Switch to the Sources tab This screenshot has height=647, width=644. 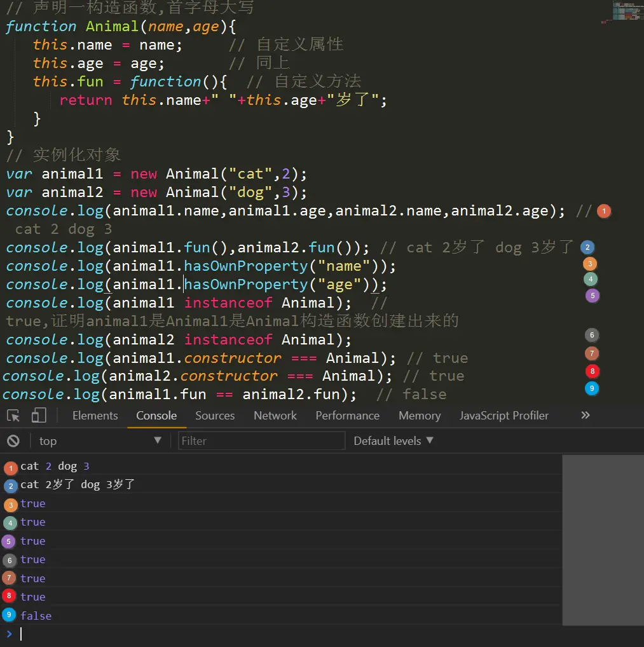click(215, 416)
